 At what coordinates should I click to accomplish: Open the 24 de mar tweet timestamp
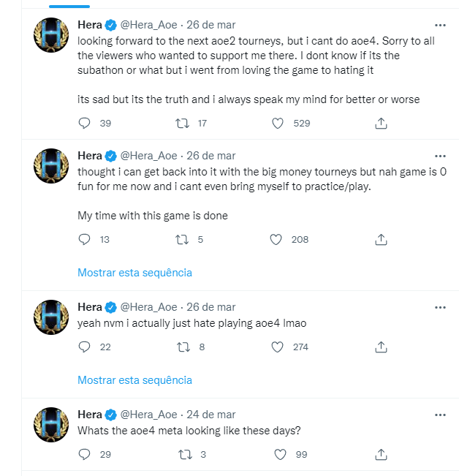point(210,414)
